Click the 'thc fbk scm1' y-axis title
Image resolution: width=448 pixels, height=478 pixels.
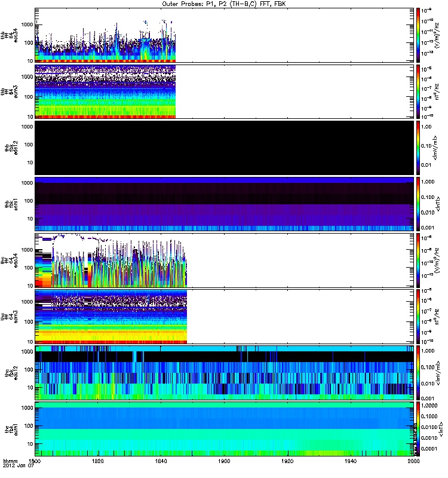tap(11, 430)
